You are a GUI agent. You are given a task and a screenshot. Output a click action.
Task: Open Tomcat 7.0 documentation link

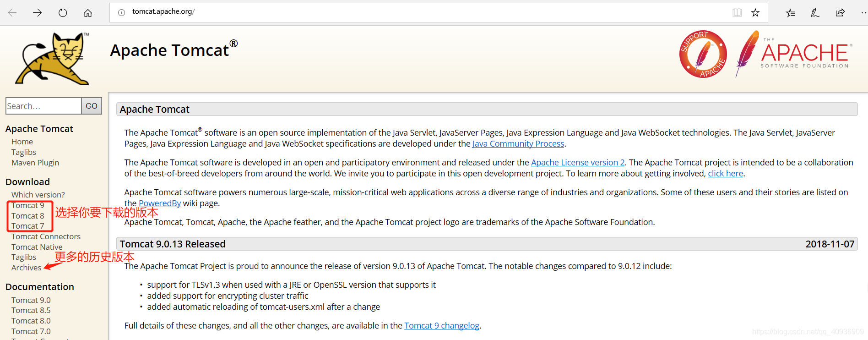pyautogui.click(x=31, y=331)
